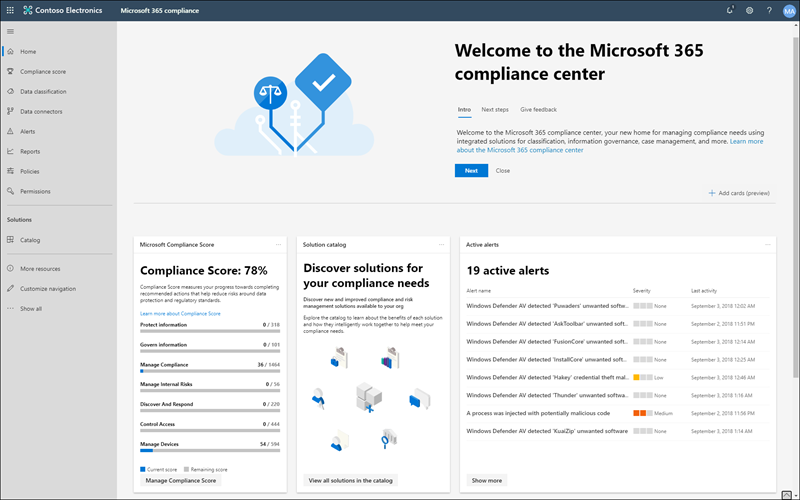
Task: Click the Microsoft 365 compliance header title
Action: coord(160,10)
